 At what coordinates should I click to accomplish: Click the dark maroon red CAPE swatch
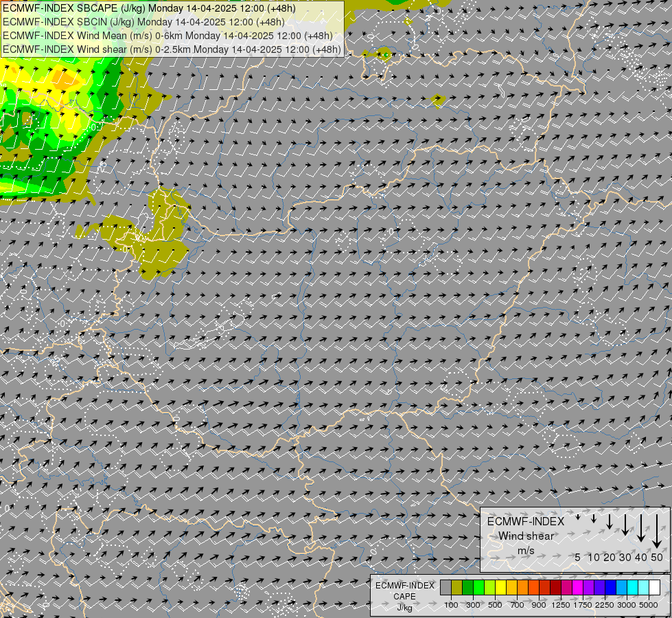tap(555, 587)
